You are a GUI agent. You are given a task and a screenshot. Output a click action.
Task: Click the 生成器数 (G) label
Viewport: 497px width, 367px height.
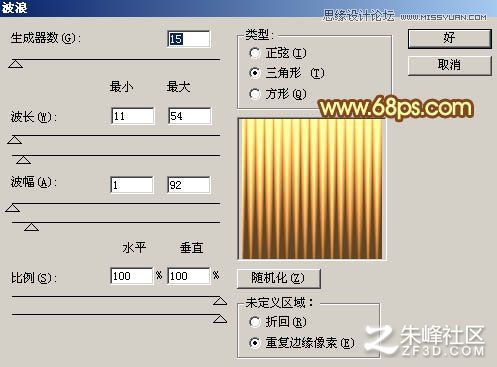click(46, 38)
